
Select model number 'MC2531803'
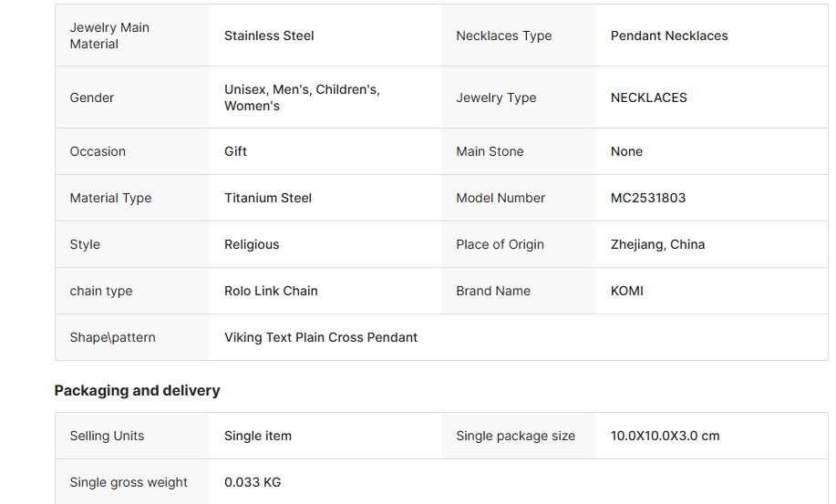click(x=647, y=198)
